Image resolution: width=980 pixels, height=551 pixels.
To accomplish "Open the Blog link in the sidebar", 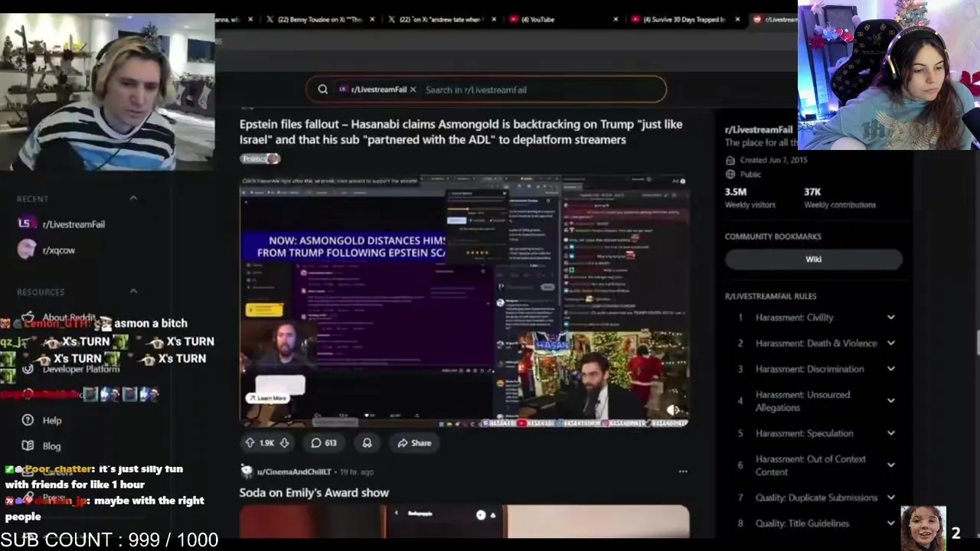I will point(51,446).
